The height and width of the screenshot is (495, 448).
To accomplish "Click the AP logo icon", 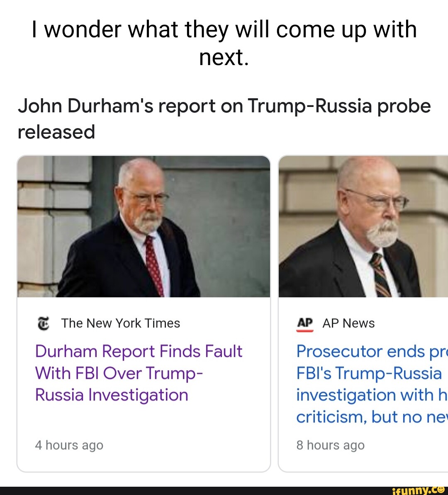I will [x=304, y=323].
